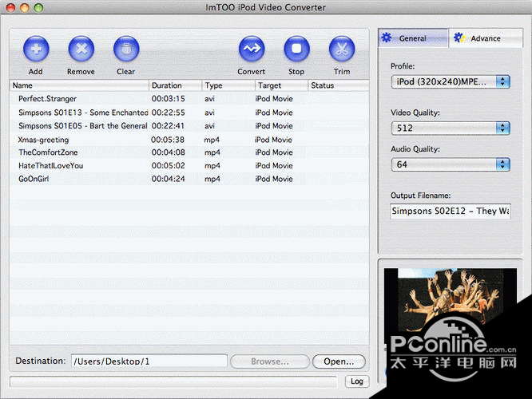Click iPod Movie target of Xmas-greeting
Viewport: 532px width, 399px height.
[273, 140]
